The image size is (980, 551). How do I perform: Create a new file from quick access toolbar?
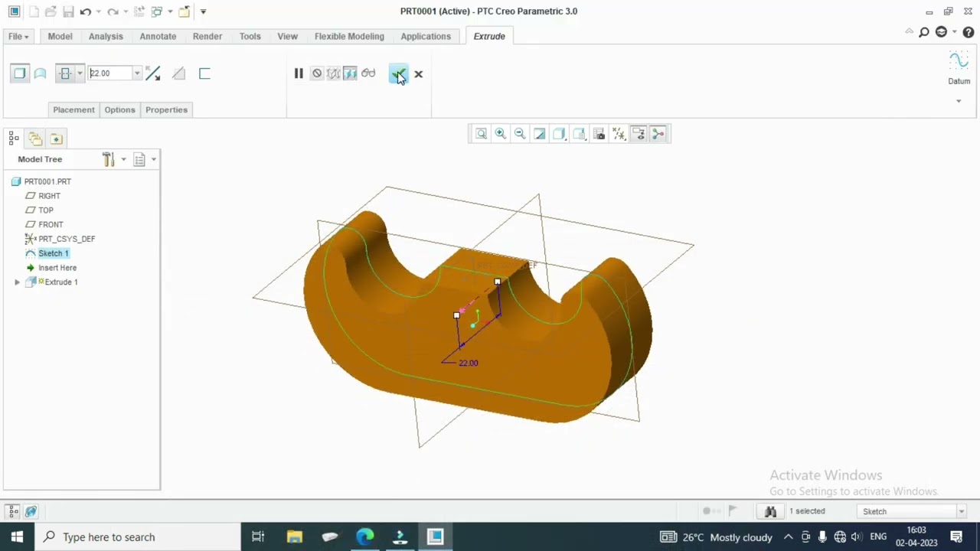(33, 11)
